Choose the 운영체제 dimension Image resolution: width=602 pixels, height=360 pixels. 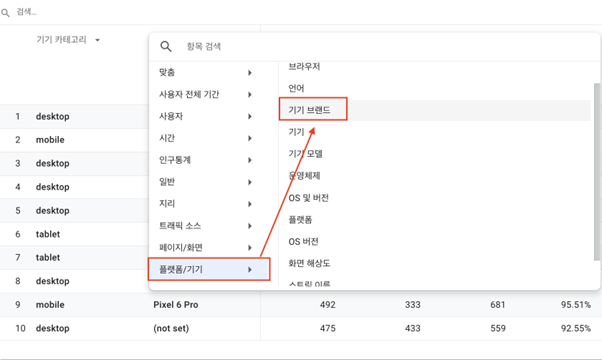(304, 176)
